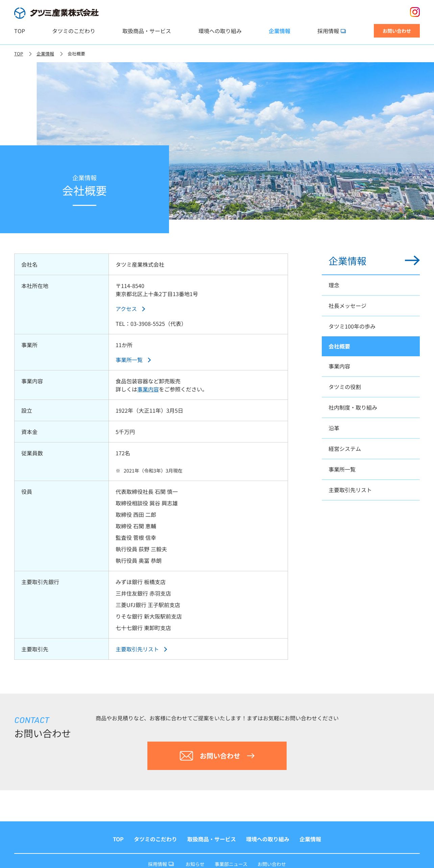Click the arrow on the big お問い合わせ button
The image size is (434, 868).
coord(251,756)
